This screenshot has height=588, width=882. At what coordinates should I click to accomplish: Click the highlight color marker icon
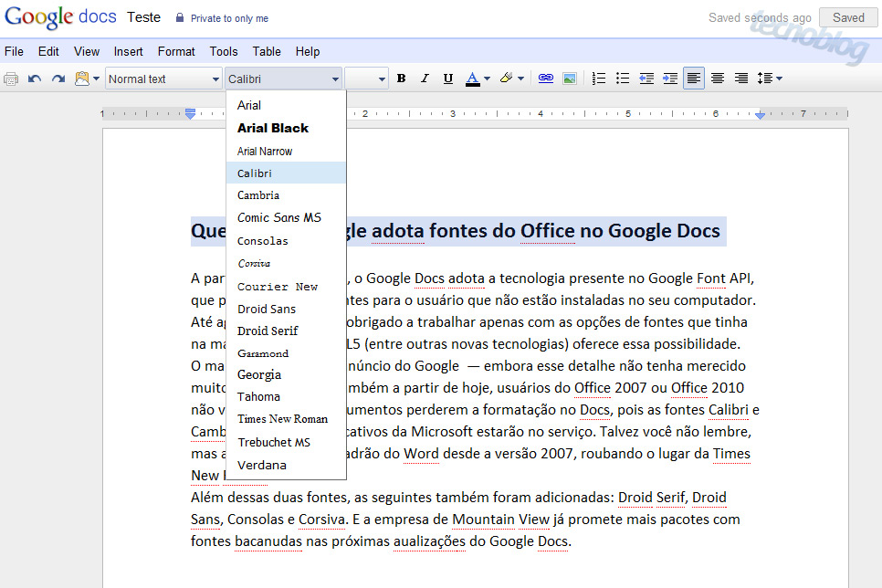click(506, 78)
